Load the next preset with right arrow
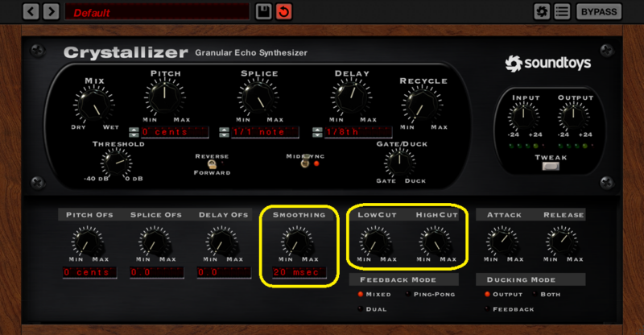Screen dimensions: 644x335 (51, 11)
